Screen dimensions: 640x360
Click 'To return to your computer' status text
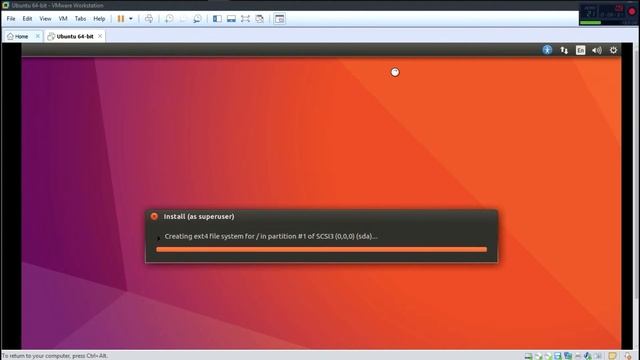55,356
